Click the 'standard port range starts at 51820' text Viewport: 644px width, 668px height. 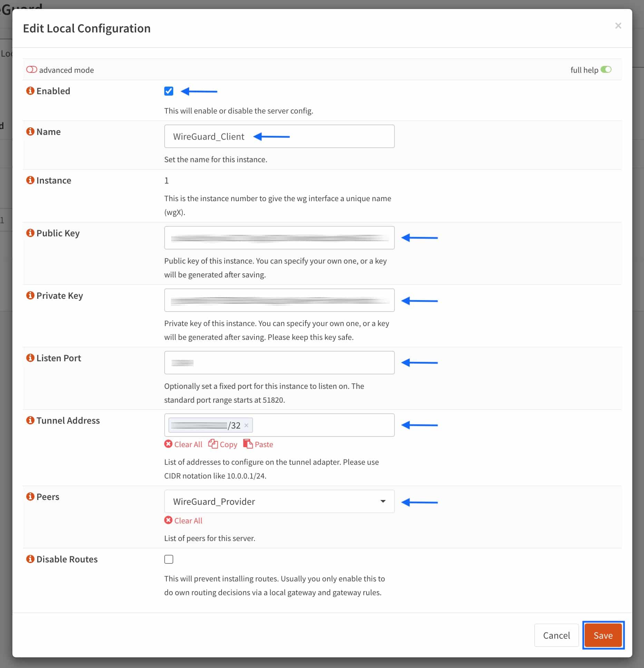[224, 400]
